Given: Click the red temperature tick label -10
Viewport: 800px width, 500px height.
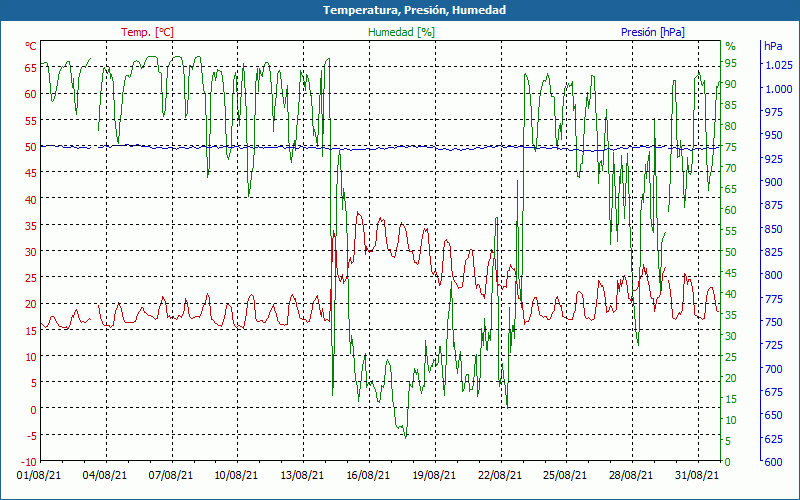Looking at the screenshot, I should [27, 462].
